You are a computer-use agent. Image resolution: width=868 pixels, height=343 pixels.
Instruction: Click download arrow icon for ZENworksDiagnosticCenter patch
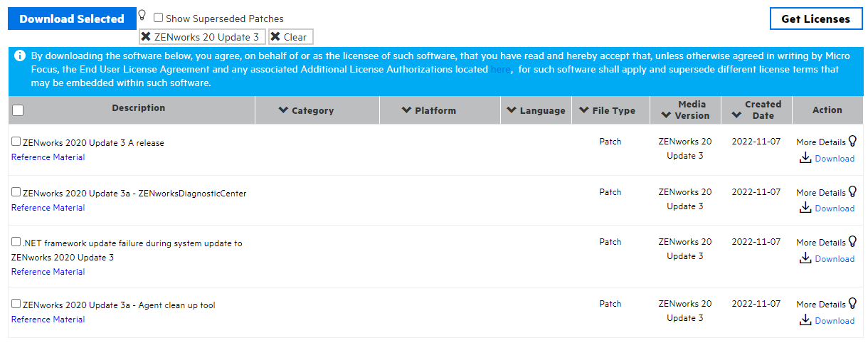coord(805,207)
